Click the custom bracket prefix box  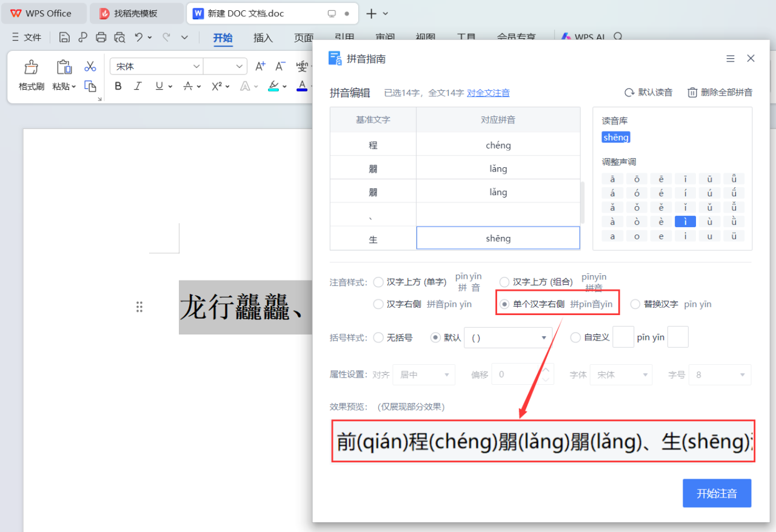click(x=623, y=337)
